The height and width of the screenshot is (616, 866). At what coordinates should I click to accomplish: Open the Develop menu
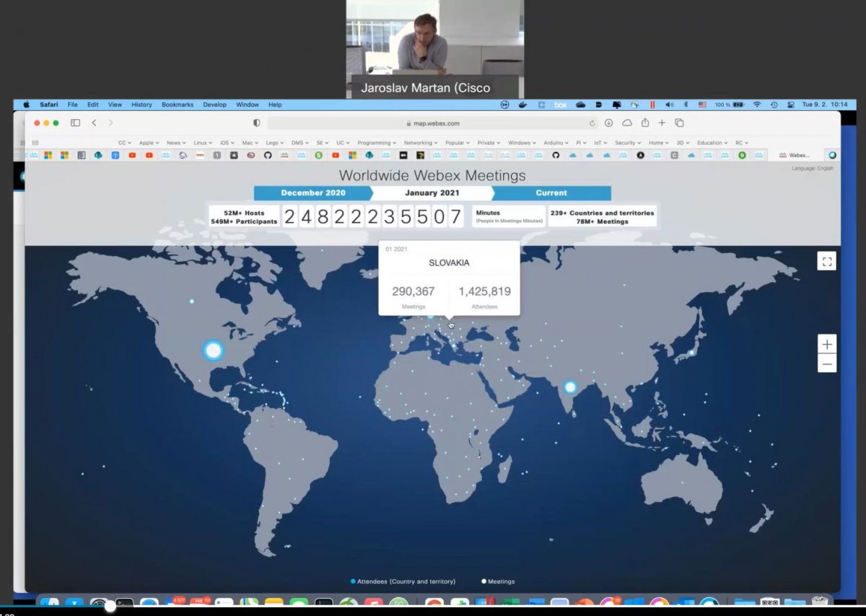(x=214, y=105)
